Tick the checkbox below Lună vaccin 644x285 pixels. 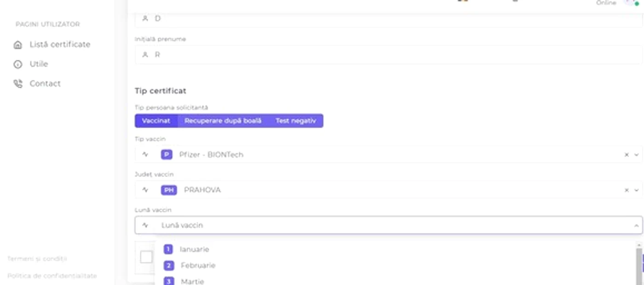pyautogui.click(x=146, y=257)
